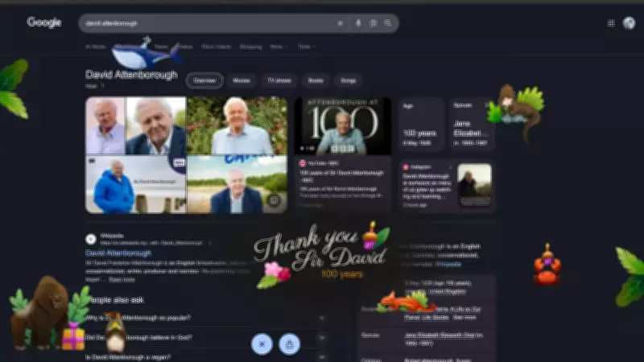Select the Movies chip

(242, 80)
